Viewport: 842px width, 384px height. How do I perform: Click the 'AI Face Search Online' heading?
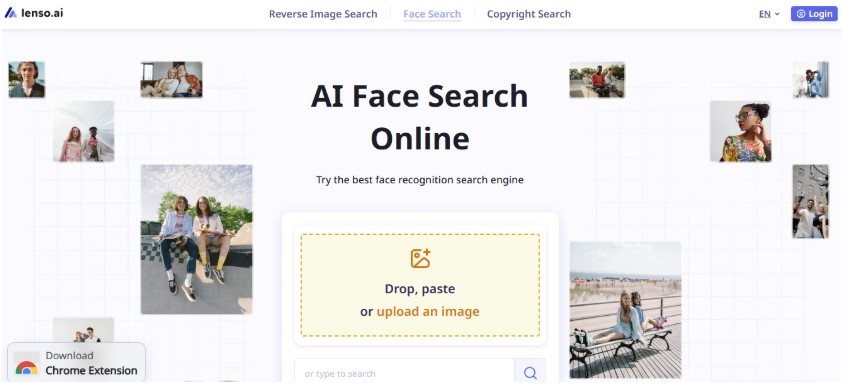(420, 117)
